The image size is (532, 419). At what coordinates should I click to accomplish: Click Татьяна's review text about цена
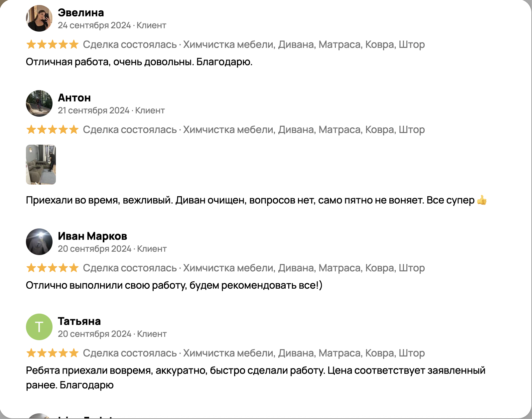[256, 377]
